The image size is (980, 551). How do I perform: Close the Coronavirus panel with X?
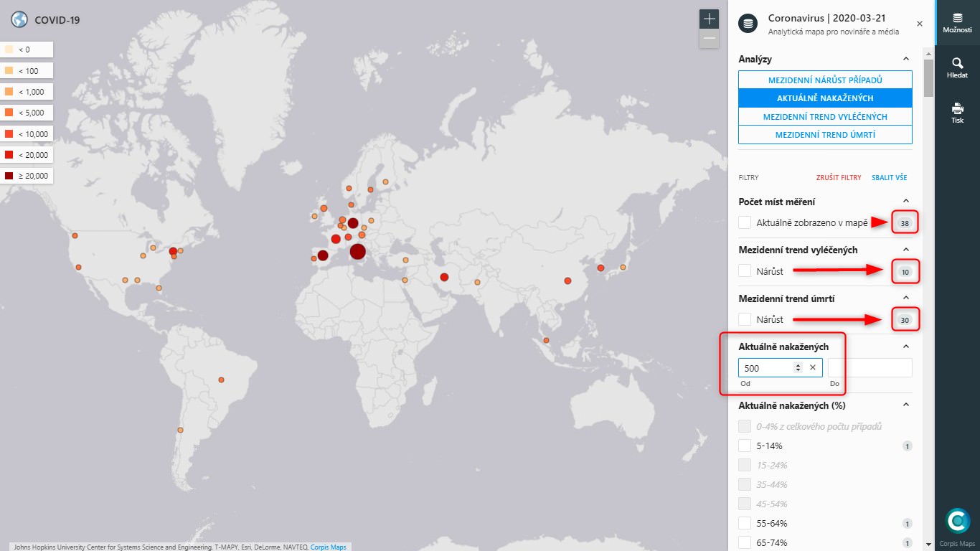pyautogui.click(x=919, y=24)
